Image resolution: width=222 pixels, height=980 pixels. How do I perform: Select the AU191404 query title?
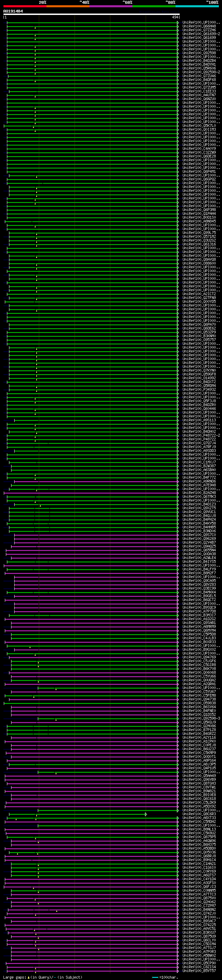[13, 11]
